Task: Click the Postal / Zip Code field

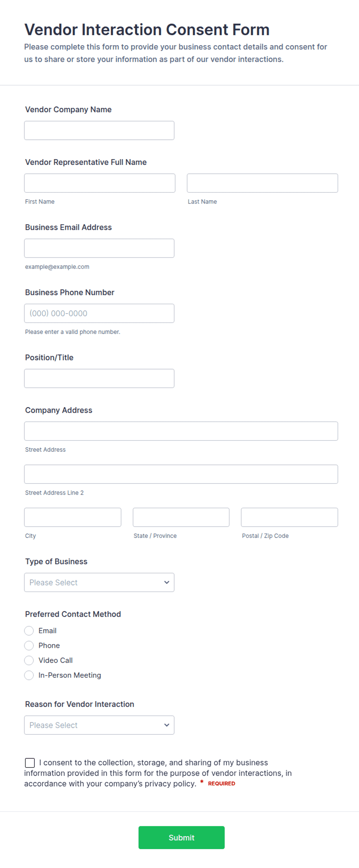Action: [x=290, y=517]
